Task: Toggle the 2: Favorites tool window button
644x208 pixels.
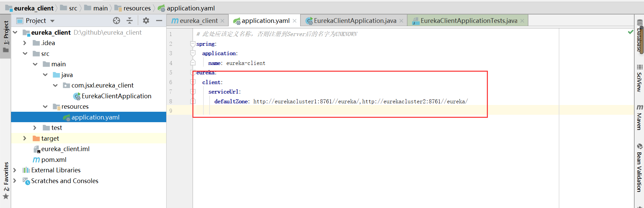Action: tap(6, 181)
